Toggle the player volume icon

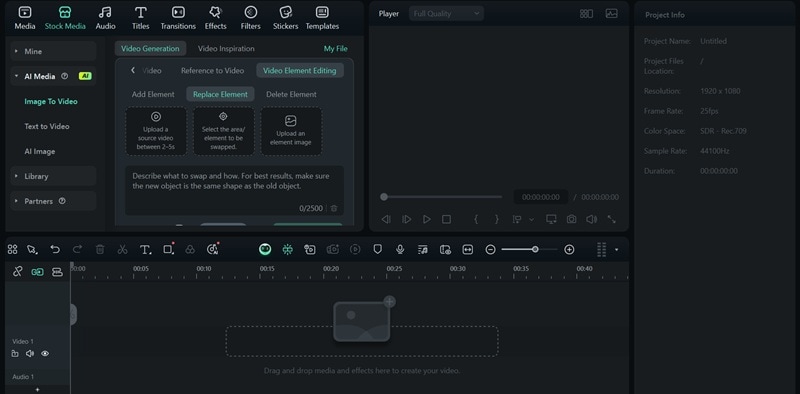tap(591, 219)
